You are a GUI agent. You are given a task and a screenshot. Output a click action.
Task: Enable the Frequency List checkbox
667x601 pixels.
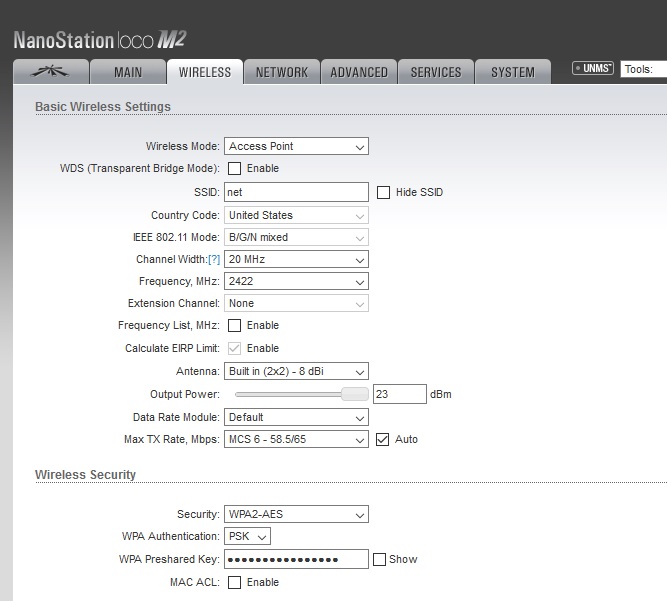pyautogui.click(x=234, y=325)
